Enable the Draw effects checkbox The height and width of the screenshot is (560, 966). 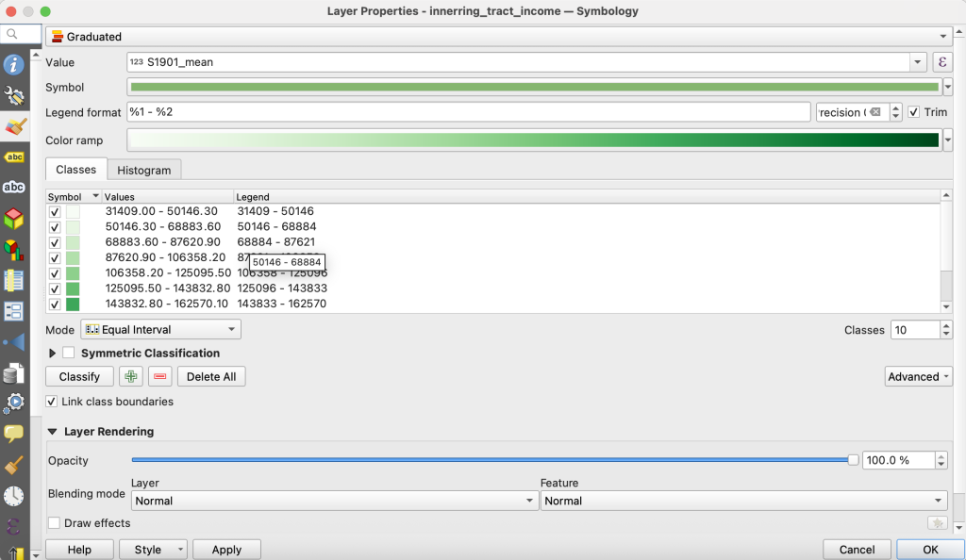pos(55,523)
